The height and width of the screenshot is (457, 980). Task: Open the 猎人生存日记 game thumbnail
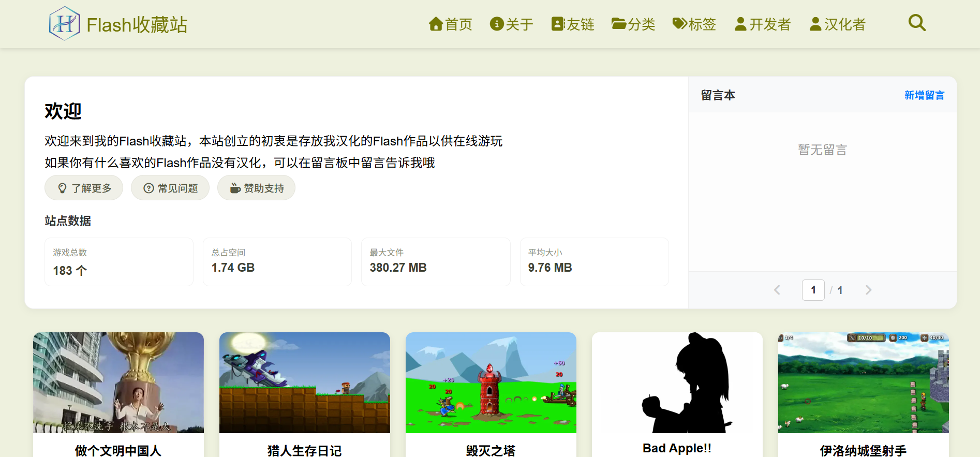point(305,382)
